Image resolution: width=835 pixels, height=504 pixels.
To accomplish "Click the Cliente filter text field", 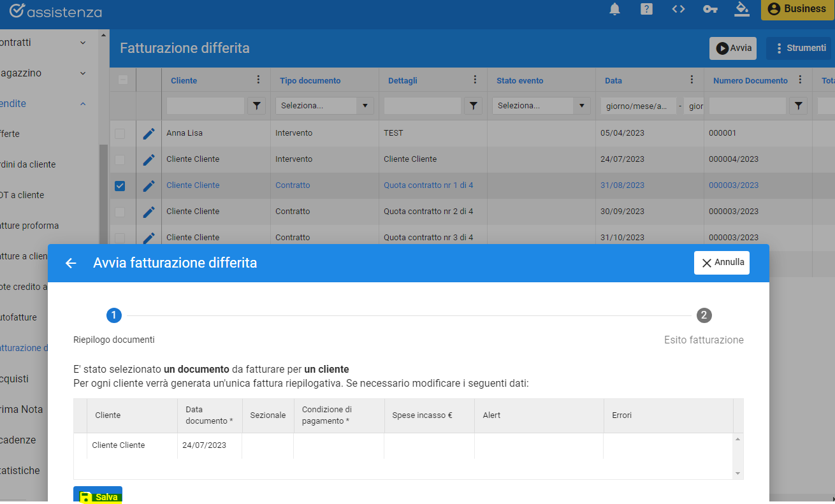I will [205, 106].
